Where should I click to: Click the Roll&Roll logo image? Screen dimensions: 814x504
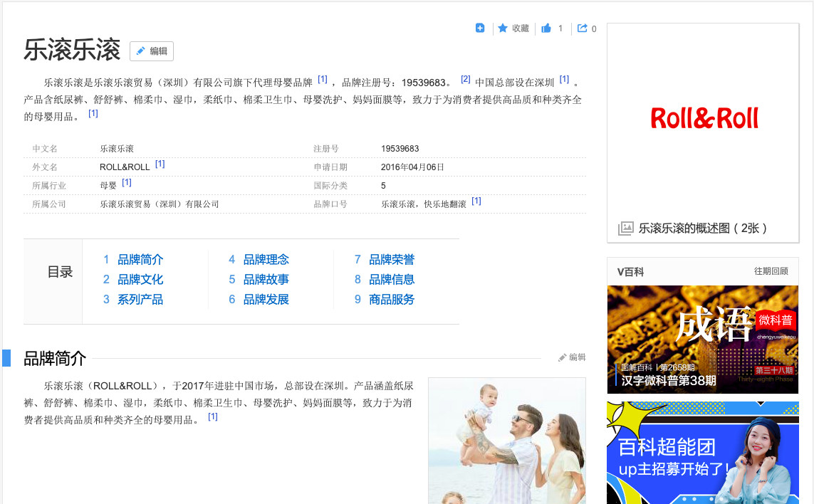tap(704, 118)
